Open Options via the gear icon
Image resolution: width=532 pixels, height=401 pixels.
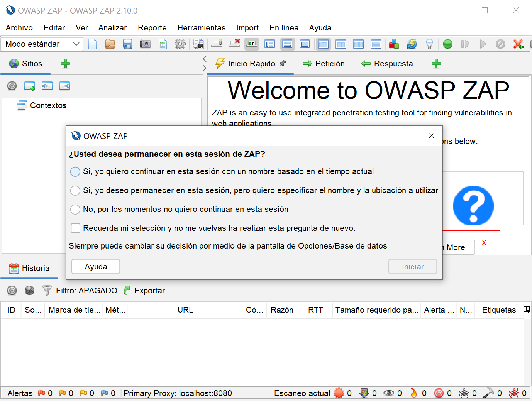(180, 44)
